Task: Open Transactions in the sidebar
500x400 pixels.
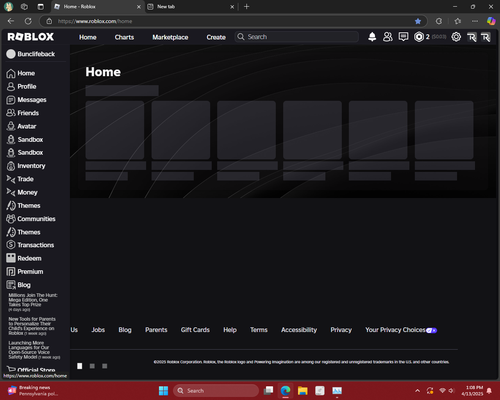Action: click(x=30, y=245)
